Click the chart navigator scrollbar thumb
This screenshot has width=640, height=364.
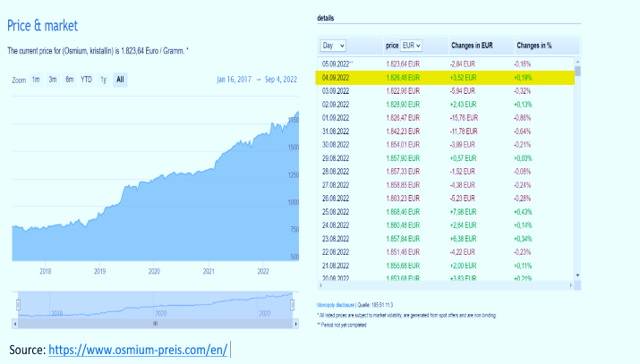pos(156,324)
